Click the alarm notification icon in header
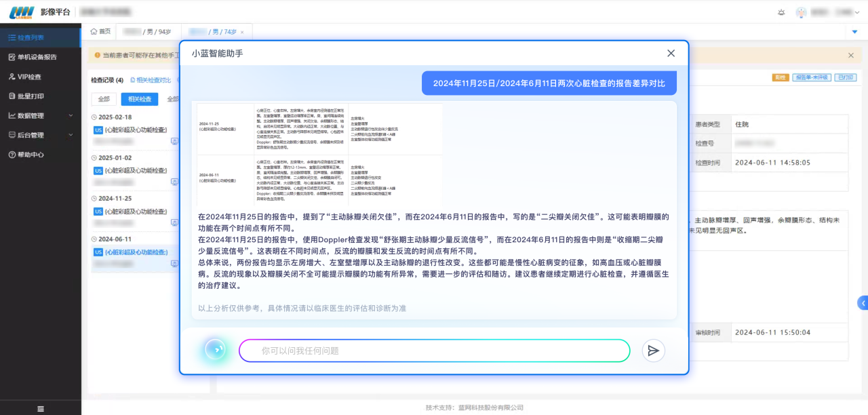 [x=781, y=12]
